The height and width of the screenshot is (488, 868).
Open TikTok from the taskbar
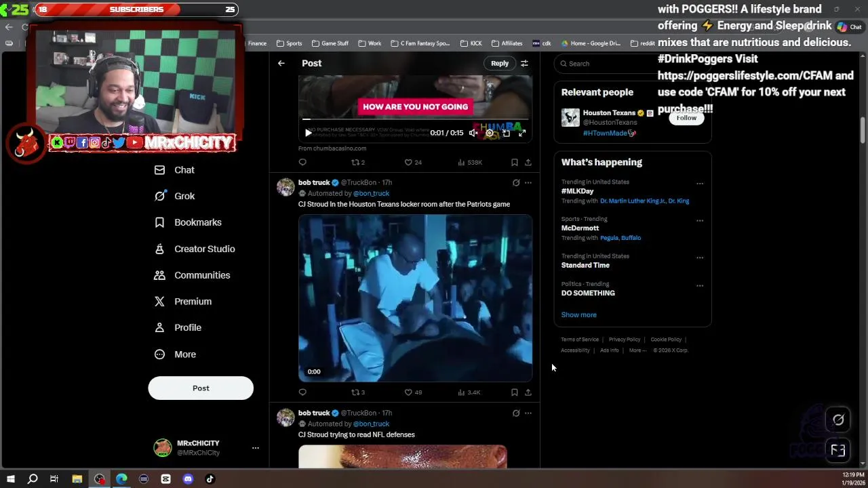210,479
